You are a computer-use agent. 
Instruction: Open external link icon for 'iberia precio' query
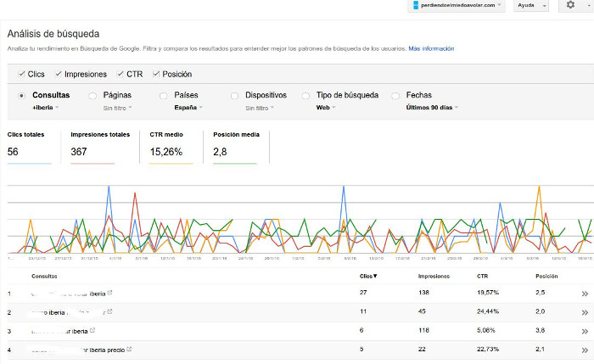[129, 349]
